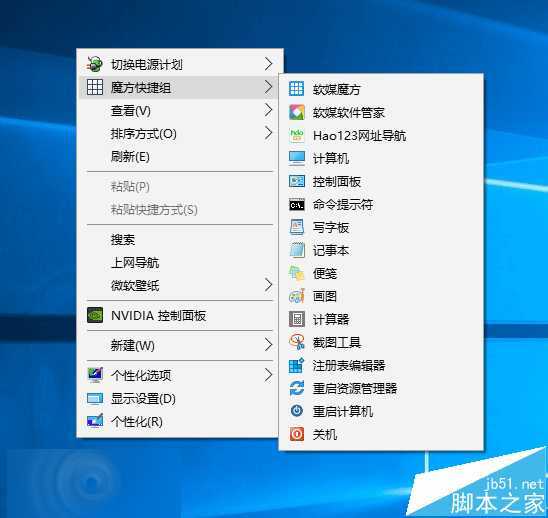Click the 切换电源计划 plug icon
The image size is (548, 518).
pos(95,64)
